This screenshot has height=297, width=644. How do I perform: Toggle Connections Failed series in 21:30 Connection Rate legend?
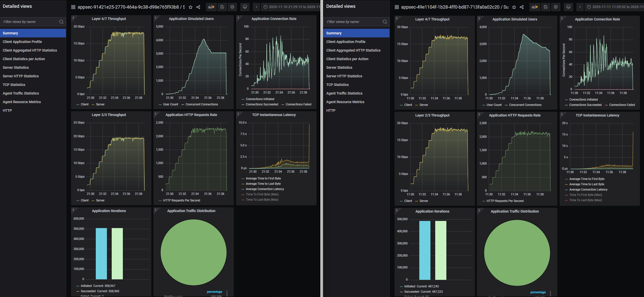(298, 104)
